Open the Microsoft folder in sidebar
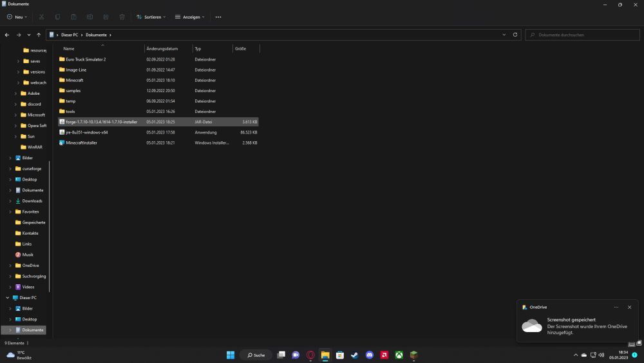644x363 pixels. click(x=32, y=115)
